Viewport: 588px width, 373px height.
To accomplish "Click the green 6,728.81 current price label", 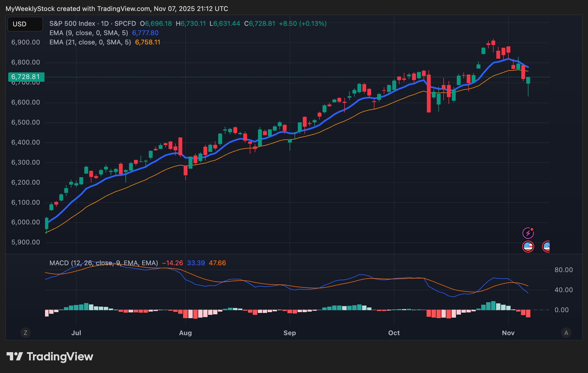I will tap(26, 77).
